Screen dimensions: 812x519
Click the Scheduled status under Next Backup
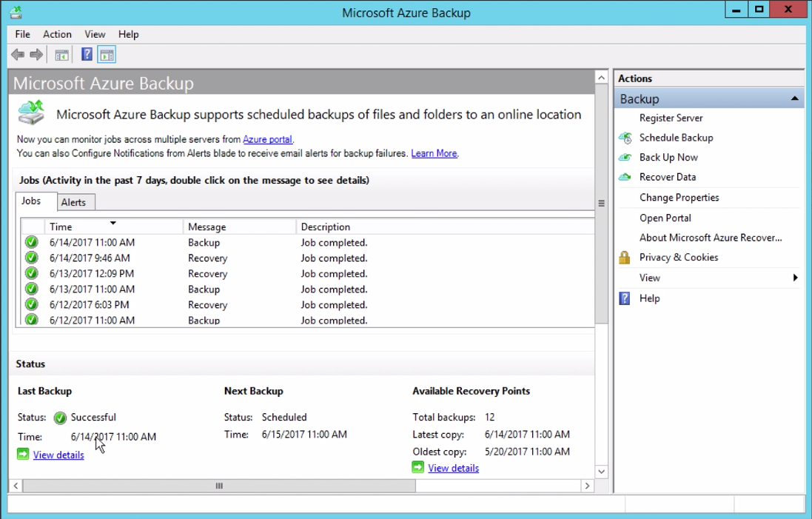coord(284,417)
